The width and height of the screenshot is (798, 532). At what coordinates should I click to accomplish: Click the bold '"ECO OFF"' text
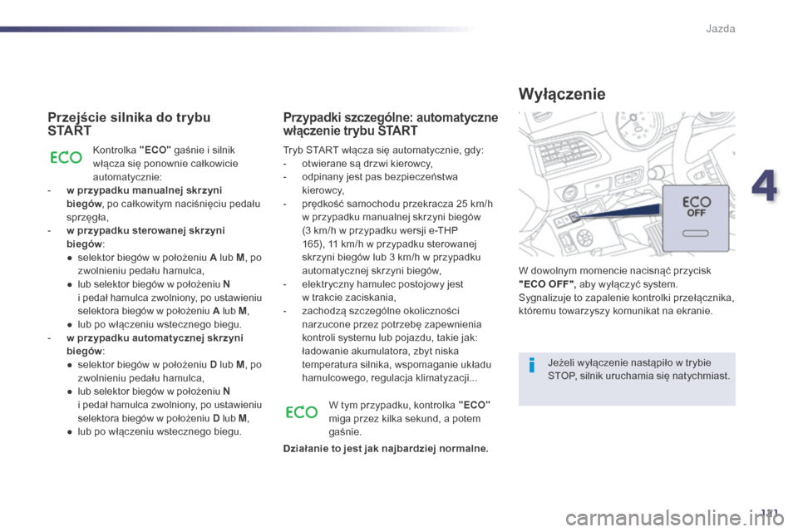(x=546, y=284)
